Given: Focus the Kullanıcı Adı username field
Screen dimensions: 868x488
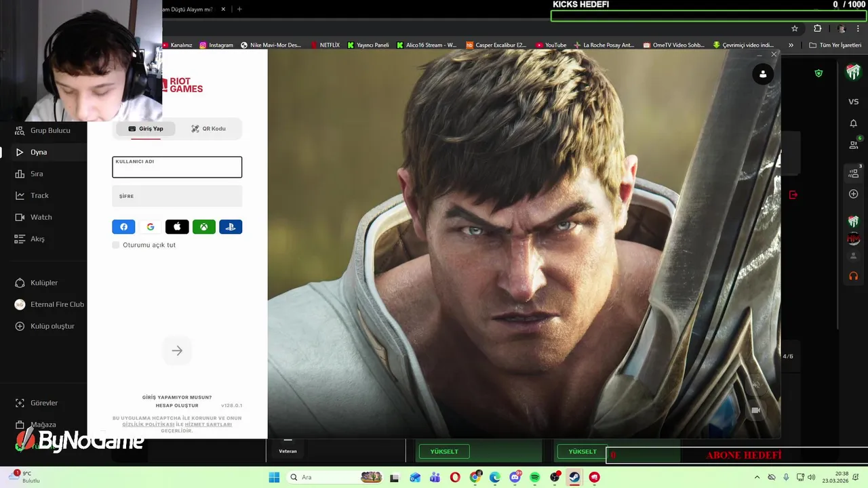Looking at the screenshot, I should coord(177,167).
